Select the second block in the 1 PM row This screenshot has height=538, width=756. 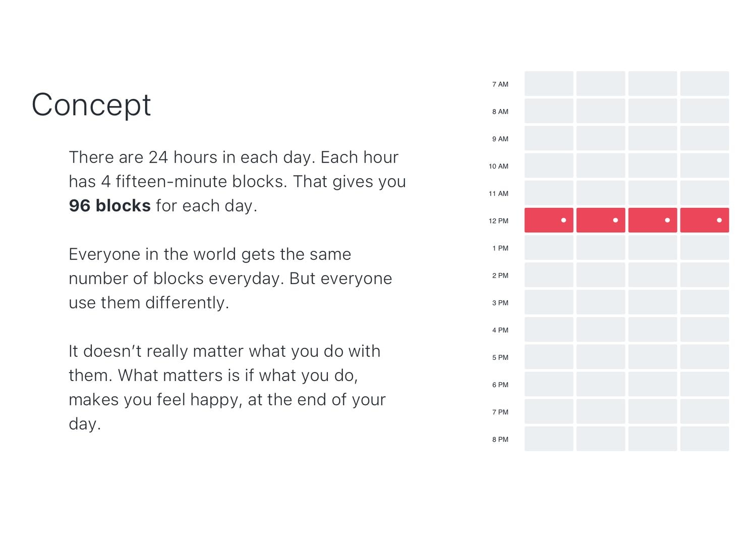[601, 247]
